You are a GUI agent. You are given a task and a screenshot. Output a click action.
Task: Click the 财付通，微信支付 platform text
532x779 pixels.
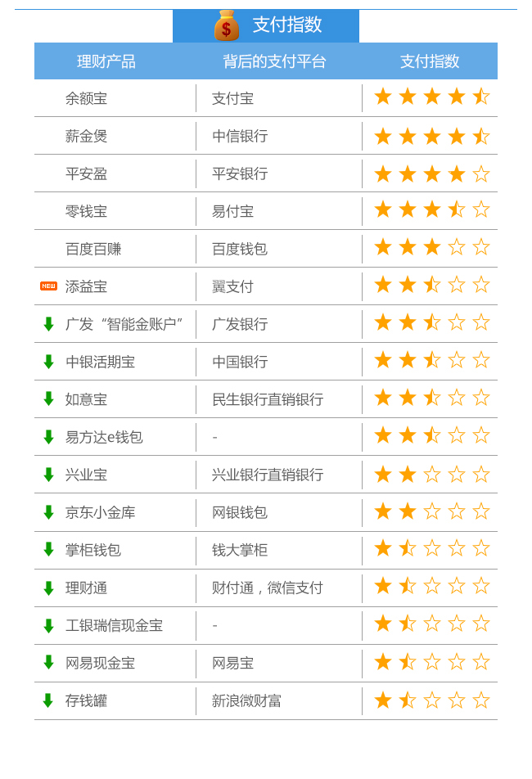point(268,588)
